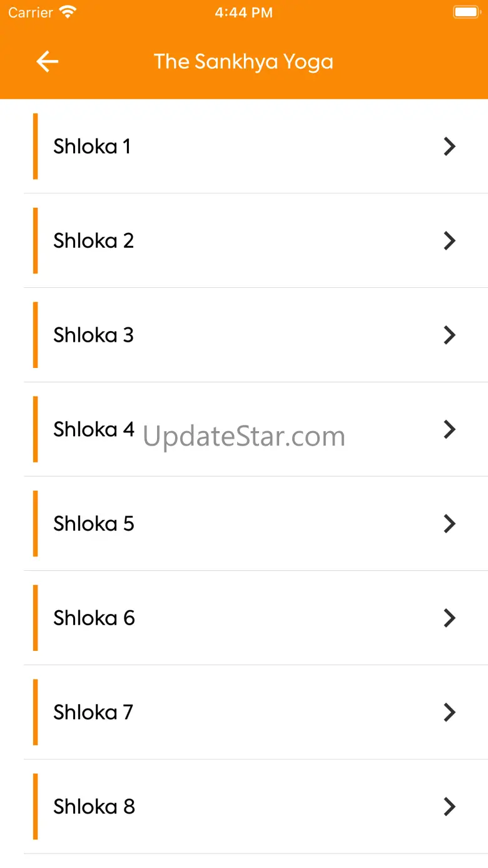Select the chevron for Shloka 5
The width and height of the screenshot is (488, 868).
[449, 524]
